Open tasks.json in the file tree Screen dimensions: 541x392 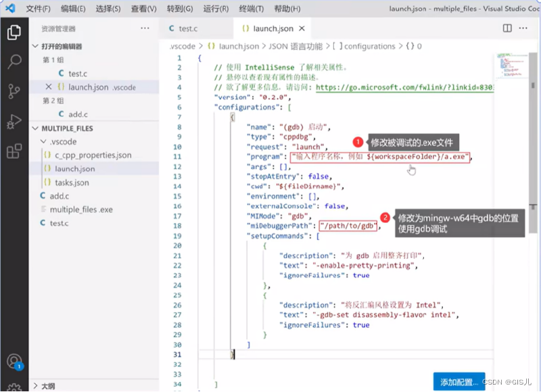click(x=94, y=182)
